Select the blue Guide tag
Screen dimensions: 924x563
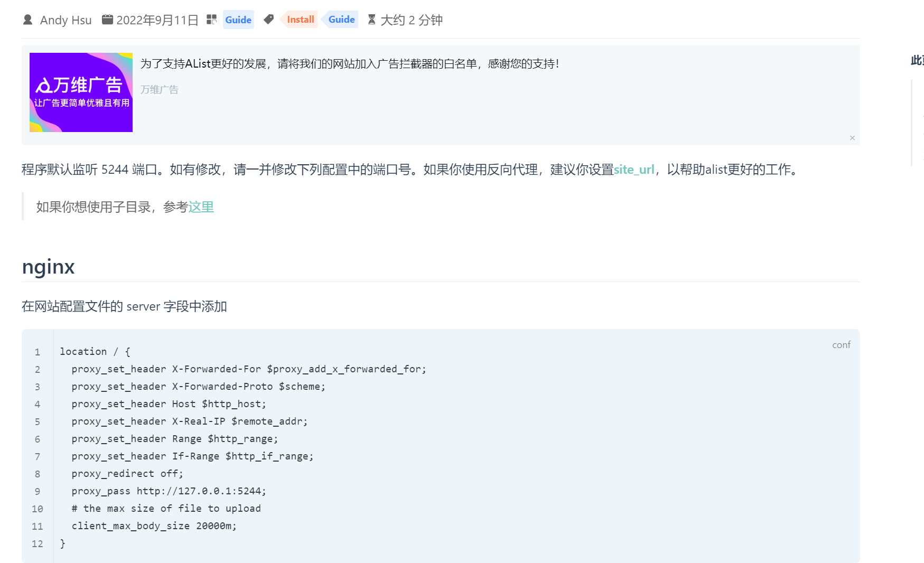click(x=341, y=19)
